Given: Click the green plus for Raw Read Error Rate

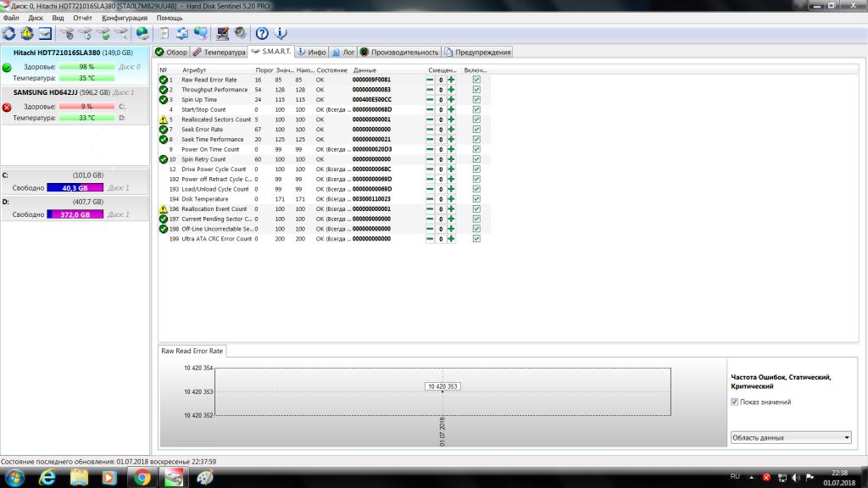Looking at the screenshot, I should pyautogui.click(x=451, y=80).
